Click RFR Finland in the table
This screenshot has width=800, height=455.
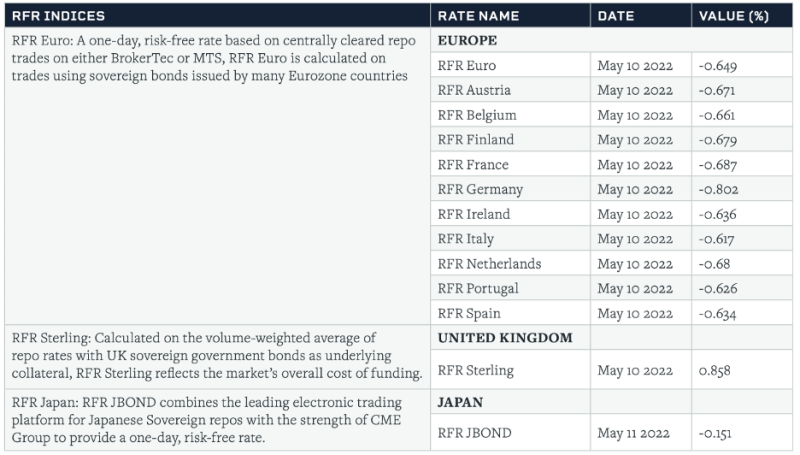pos(476,140)
